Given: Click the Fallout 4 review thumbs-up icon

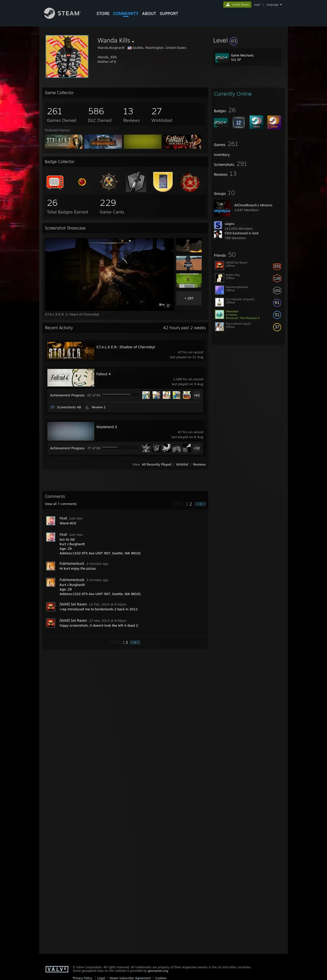Looking at the screenshot, I should click(87, 407).
